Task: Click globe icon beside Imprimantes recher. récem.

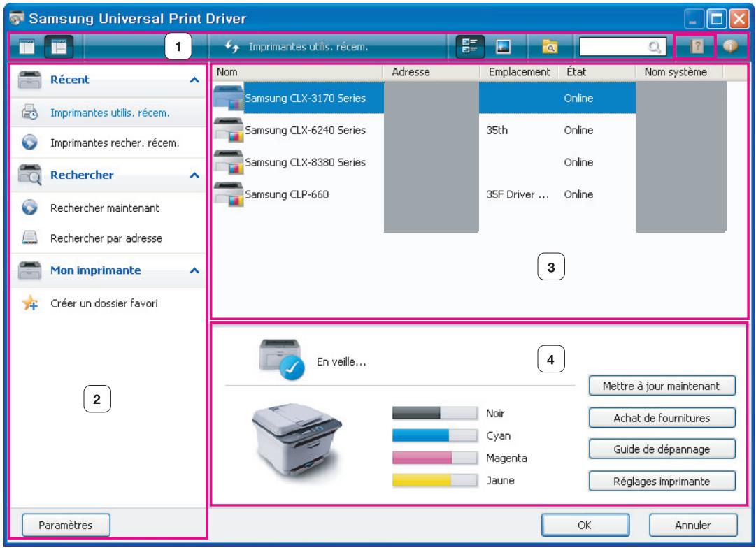Action: pyautogui.click(x=29, y=143)
